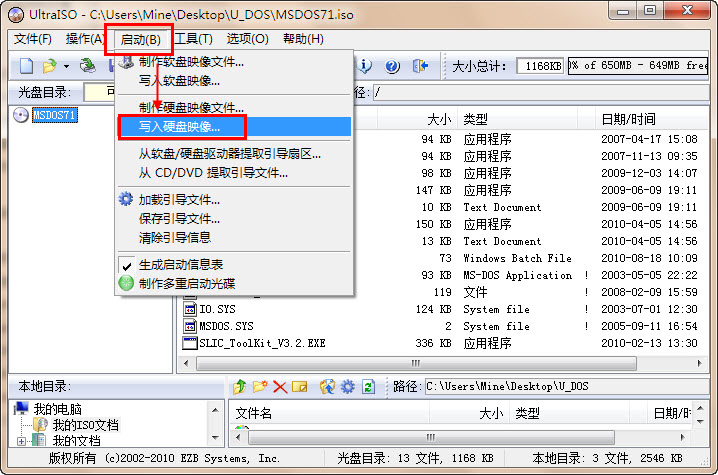Click the Help question mark toolbar icon

392,66
